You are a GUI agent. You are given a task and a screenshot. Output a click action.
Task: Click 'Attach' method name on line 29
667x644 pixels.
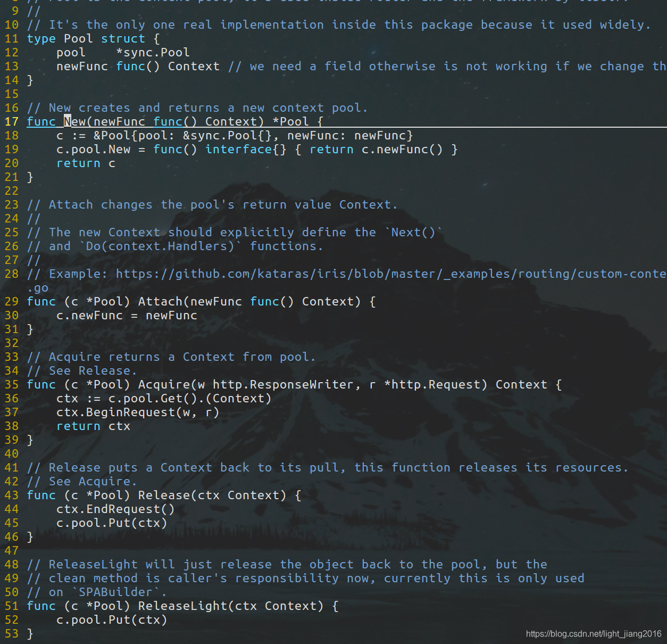(160, 301)
